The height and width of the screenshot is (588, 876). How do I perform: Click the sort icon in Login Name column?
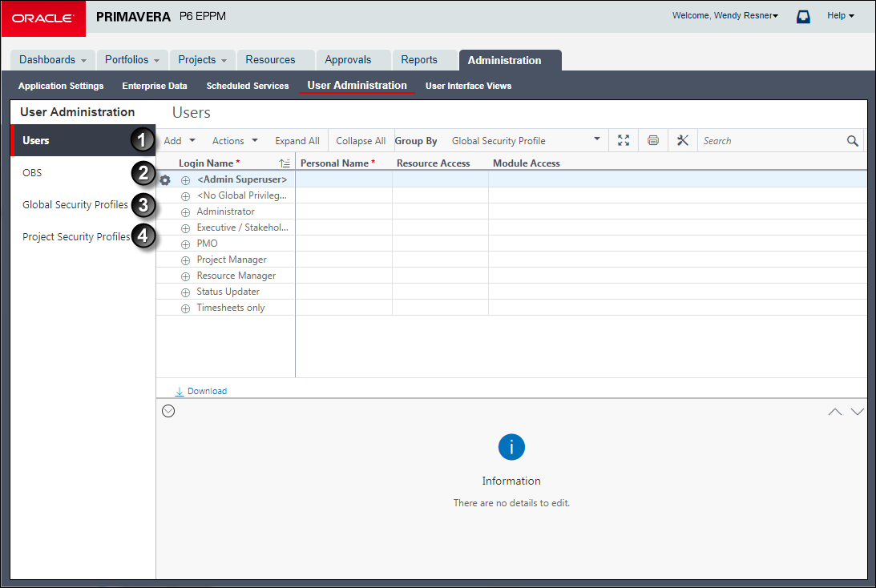[x=285, y=163]
